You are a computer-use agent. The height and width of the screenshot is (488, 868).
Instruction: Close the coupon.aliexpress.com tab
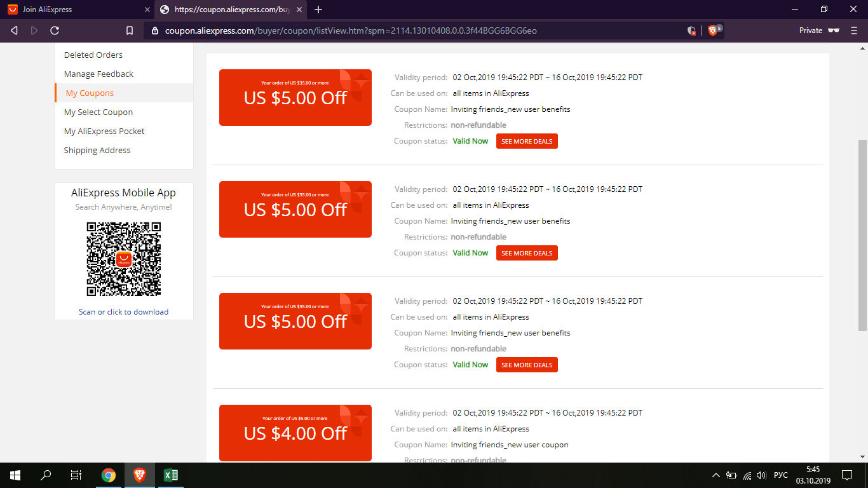click(299, 10)
